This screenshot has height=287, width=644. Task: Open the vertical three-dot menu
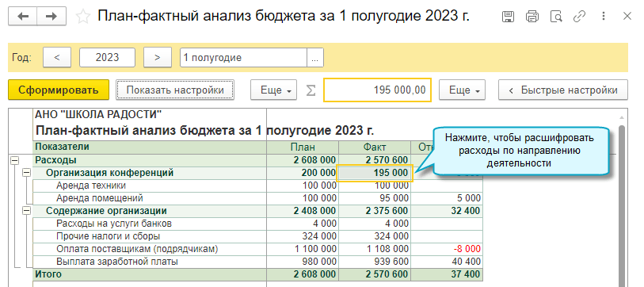click(x=604, y=17)
